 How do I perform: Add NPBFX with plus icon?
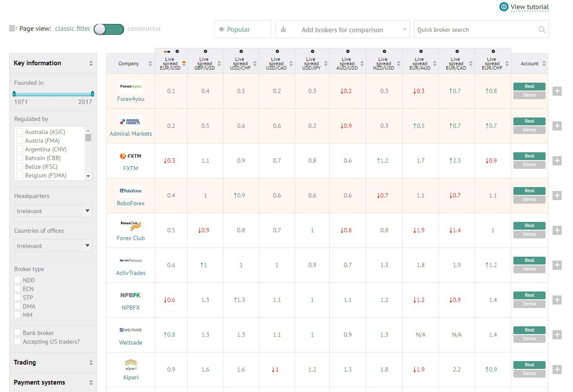coord(557,300)
